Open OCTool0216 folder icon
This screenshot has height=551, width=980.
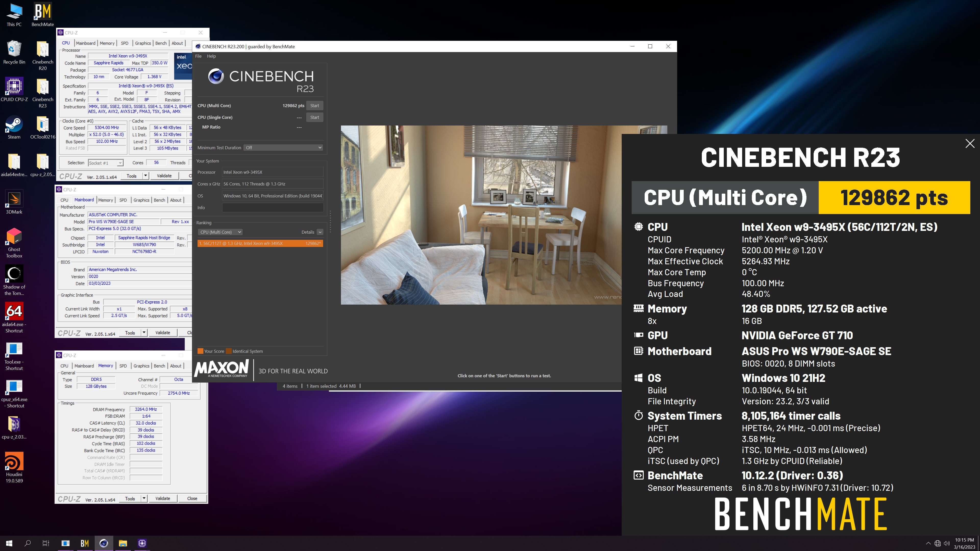43,127
